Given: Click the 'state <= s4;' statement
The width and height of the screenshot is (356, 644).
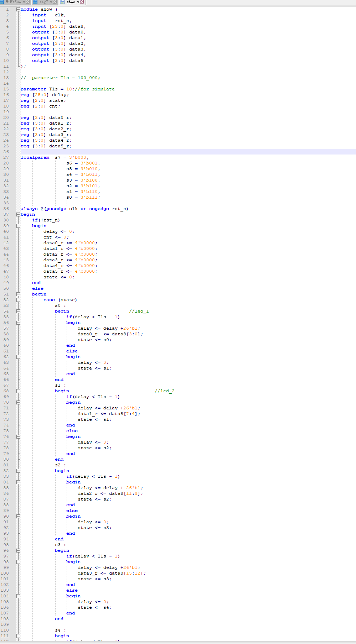Looking at the screenshot, I should [x=95, y=607].
